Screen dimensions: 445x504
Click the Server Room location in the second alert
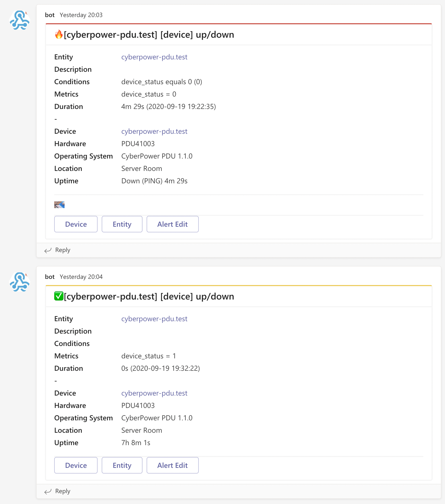click(x=142, y=430)
